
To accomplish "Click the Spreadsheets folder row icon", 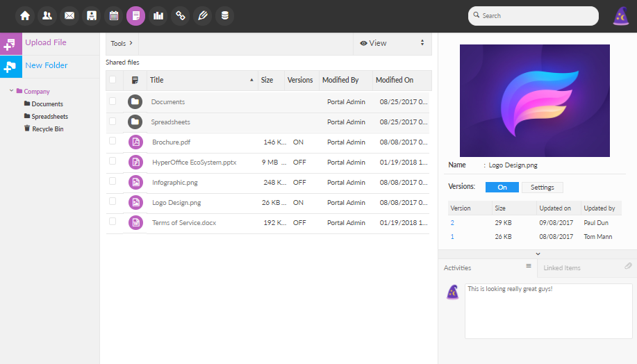I will point(135,122).
